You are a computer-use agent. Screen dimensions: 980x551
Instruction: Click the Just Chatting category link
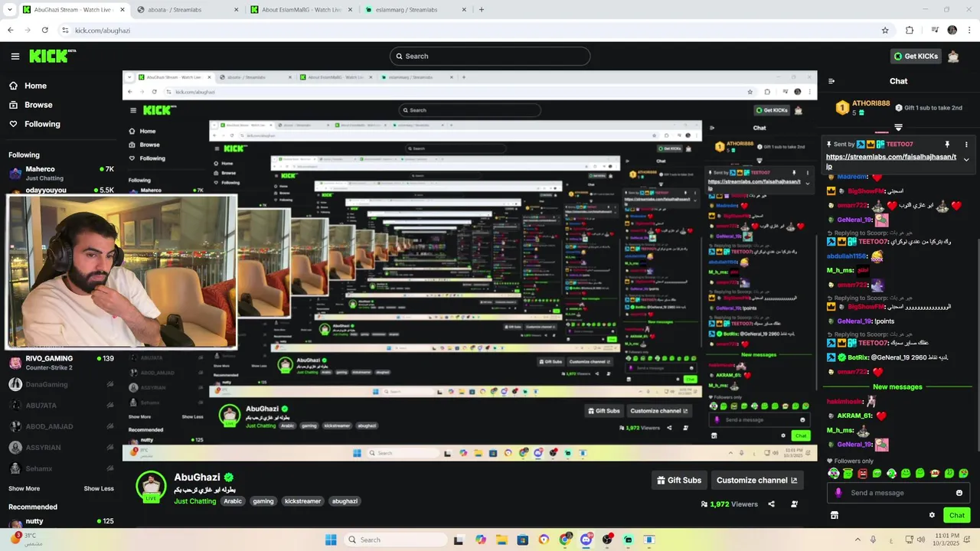194,501
